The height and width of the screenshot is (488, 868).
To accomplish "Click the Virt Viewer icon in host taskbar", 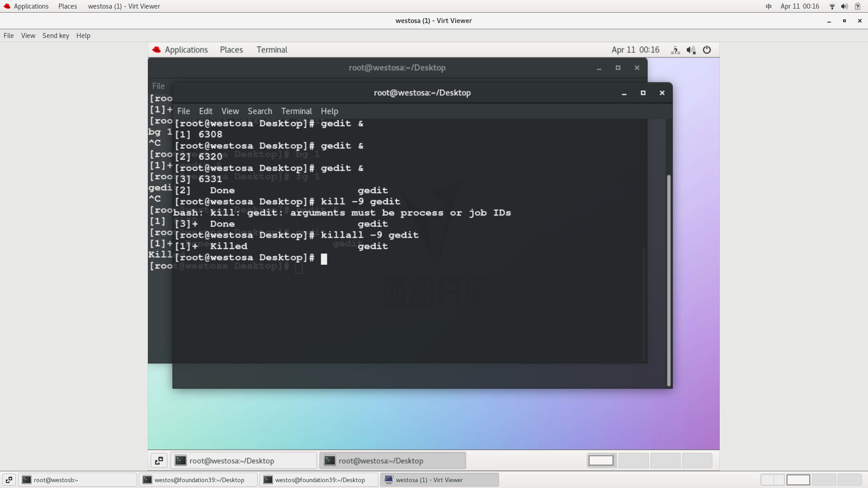I will [389, 480].
